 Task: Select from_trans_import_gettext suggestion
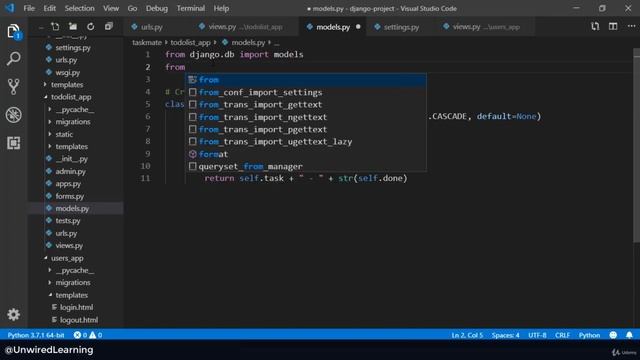pyautogui.click(x=307, y=104)
